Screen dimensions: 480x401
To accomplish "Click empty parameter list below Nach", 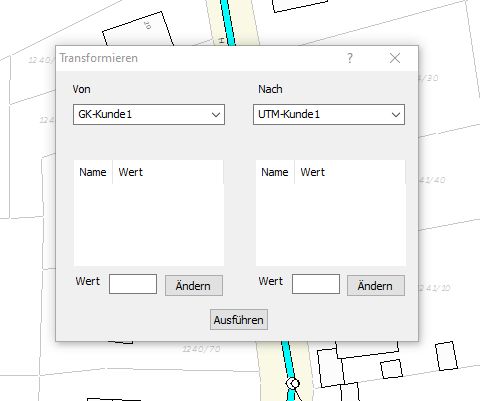I will pyautogui.click(x=331, y=224).
